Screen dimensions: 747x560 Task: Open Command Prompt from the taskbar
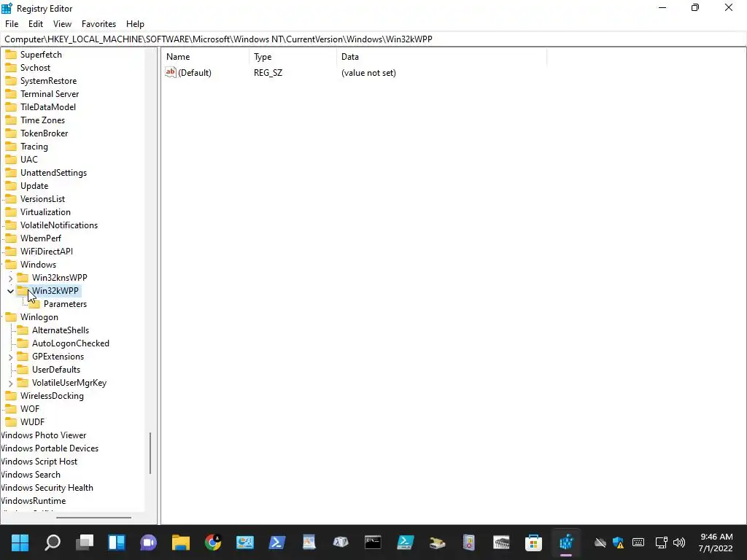pyautogui.click(x=373, y=542)
